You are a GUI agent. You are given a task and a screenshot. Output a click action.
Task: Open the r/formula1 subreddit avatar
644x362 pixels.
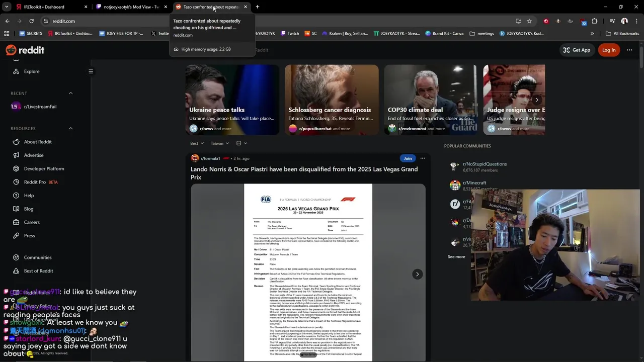[x=195, y=158]
